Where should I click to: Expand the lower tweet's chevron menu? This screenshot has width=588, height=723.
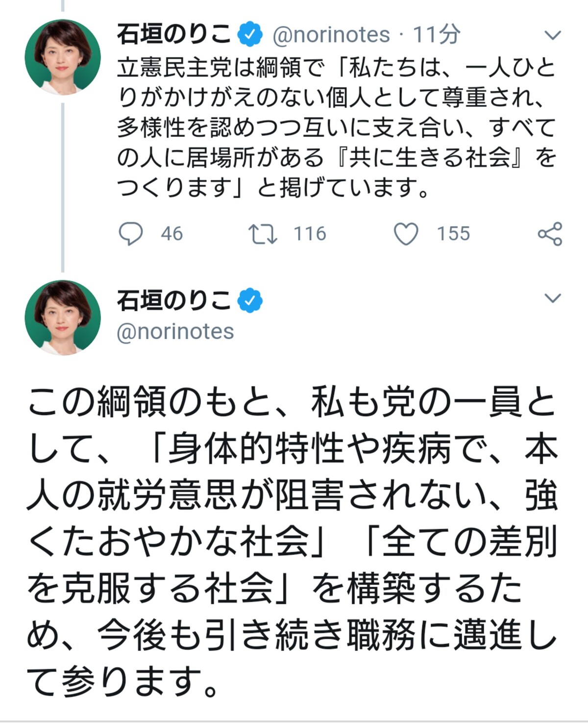pyautogui.click(x=553, y=298)
